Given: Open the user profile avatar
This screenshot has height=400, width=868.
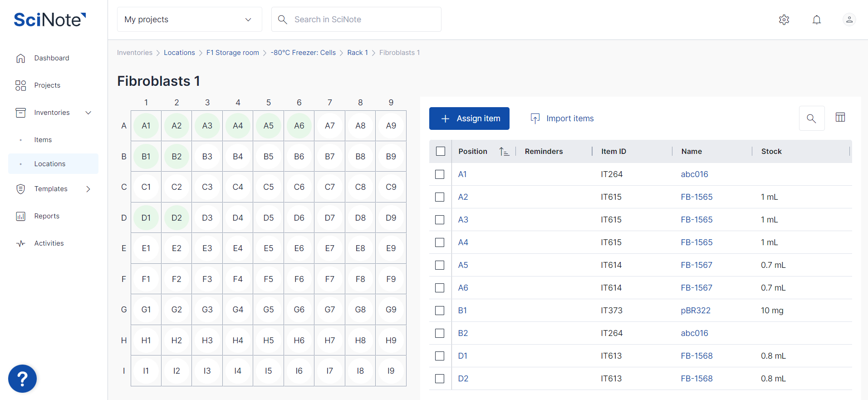Looking at the screenshot, I should click(x=849, y=20).
